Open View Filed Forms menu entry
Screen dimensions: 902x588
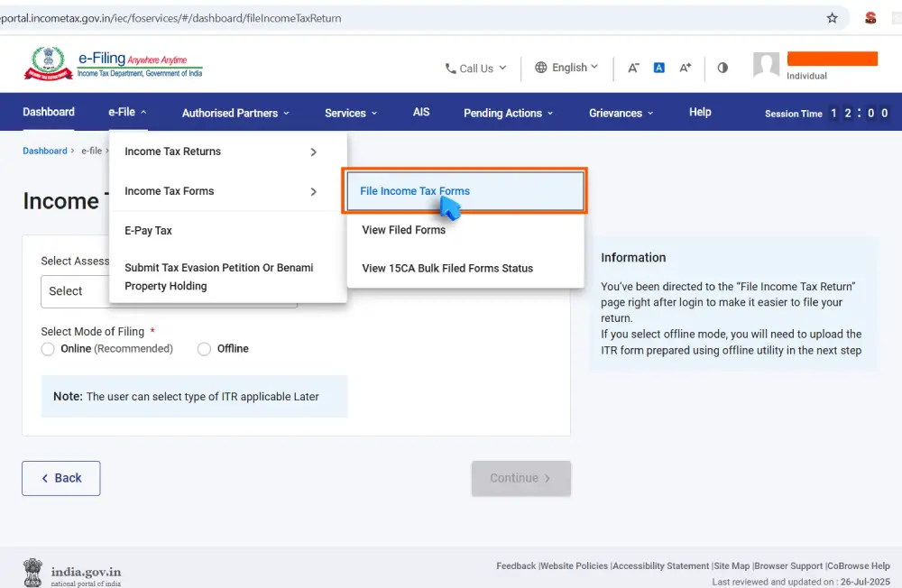[x=403, y=230]
